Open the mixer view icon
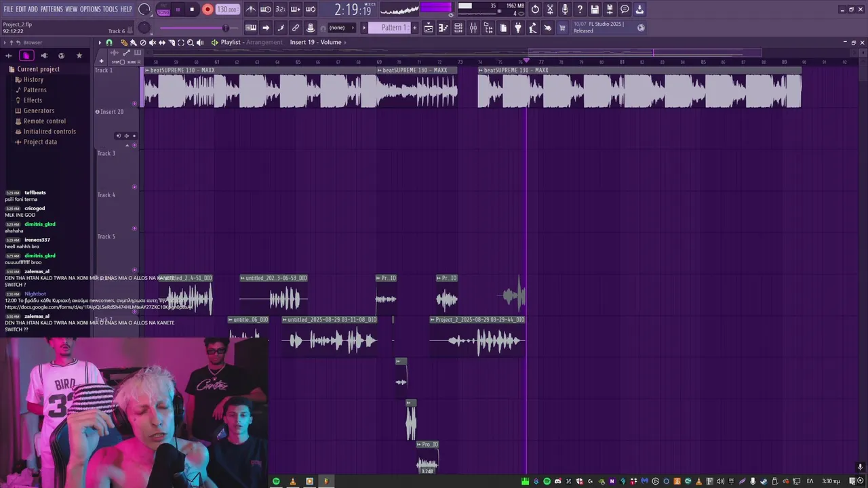The image size is (868, 488). (x=473, y=28)
